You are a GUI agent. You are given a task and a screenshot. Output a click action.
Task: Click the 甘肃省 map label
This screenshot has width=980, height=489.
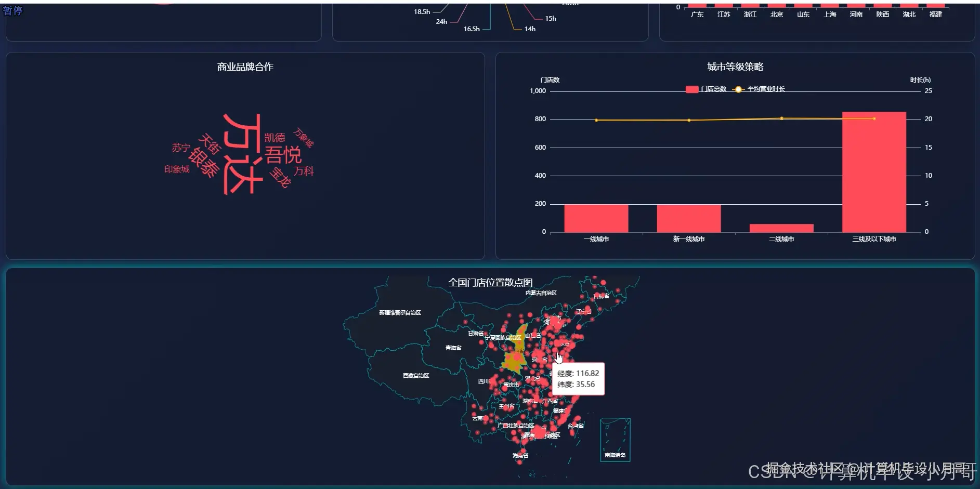pos(476,334)
